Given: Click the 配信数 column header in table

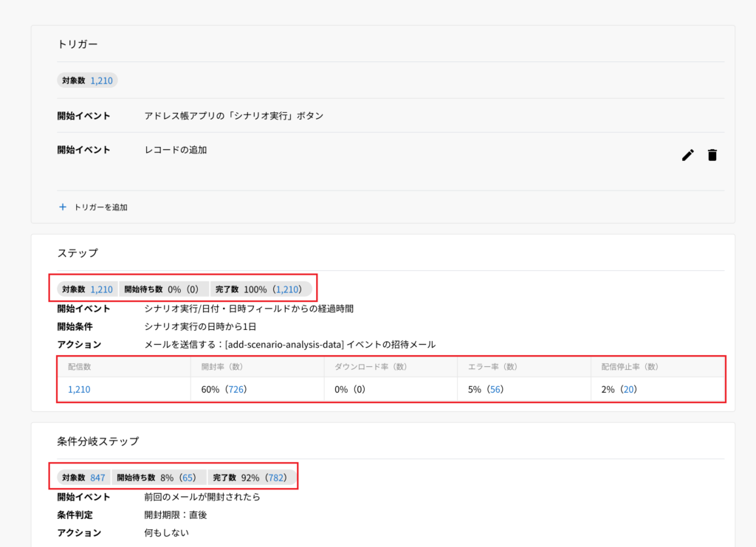Looking at the screenshot, I should [x=79, y=366].
